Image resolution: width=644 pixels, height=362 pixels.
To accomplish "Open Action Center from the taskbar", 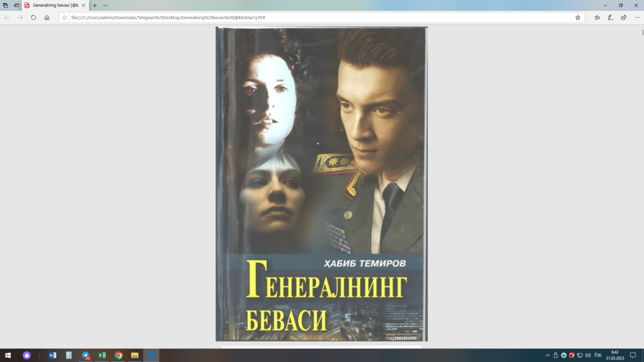I will [633, 355].
